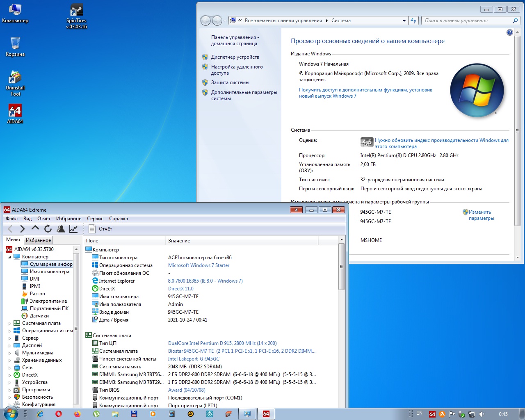The height and width of the screenshot is (420, 525).
Task: Click the help question mark icon
Action: [510, 32]
